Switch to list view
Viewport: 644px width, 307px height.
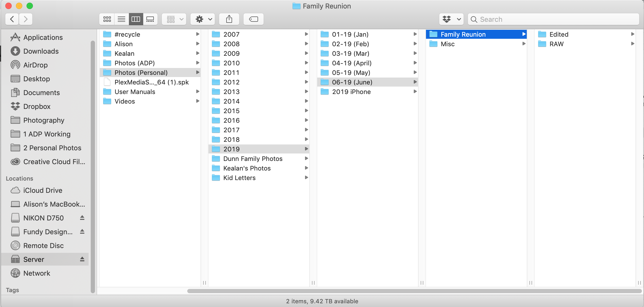(121, 19)
